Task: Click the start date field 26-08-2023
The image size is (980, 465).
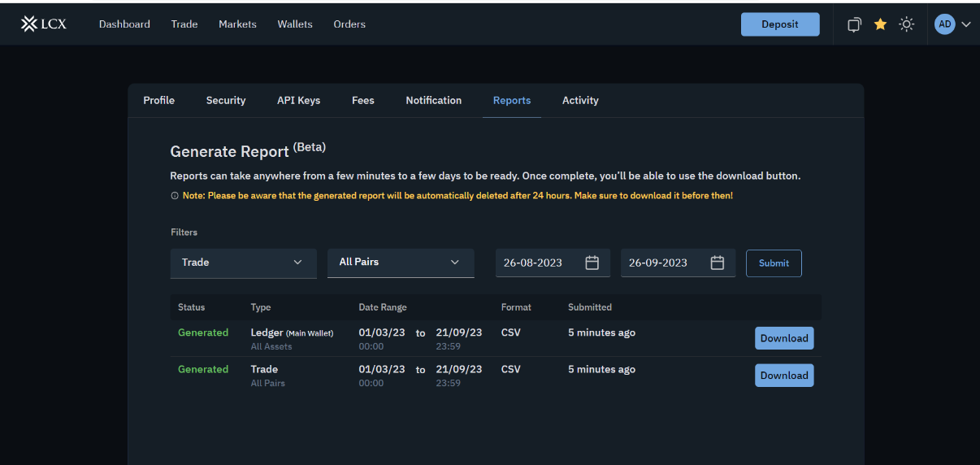Action: pyautogui.click(x=553, y=263)
